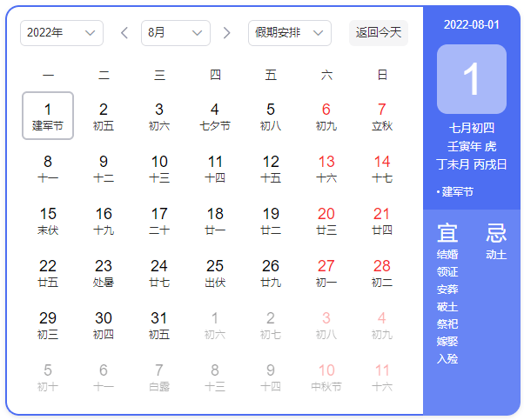Select August 22 廿五
This screenshot has height=420, width=524.
48,272
